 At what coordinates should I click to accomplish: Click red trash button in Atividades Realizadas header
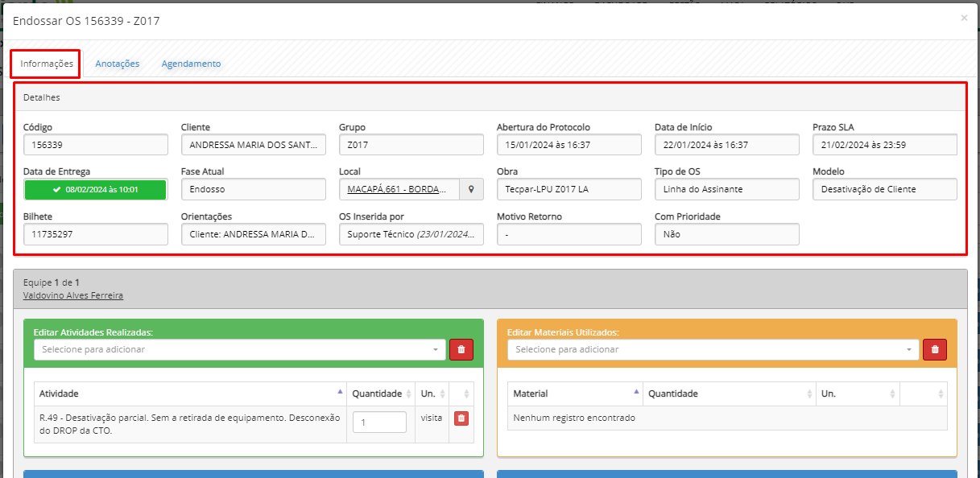(x=461, y=349)
